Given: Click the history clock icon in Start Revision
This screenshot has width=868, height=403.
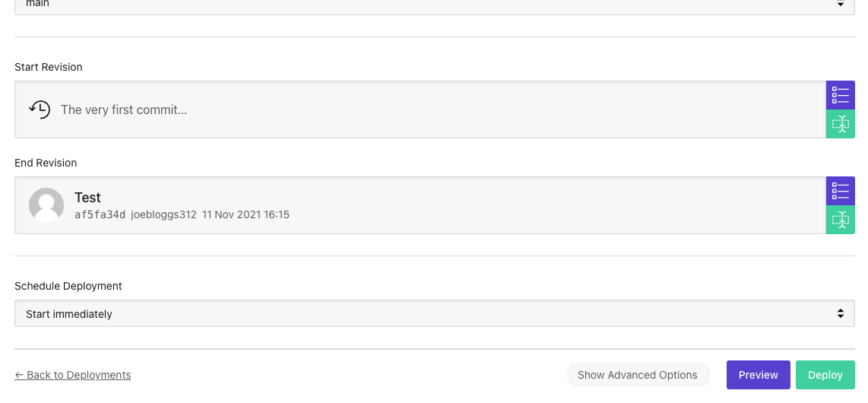Looking at the screenshot, I should (40, 109).
